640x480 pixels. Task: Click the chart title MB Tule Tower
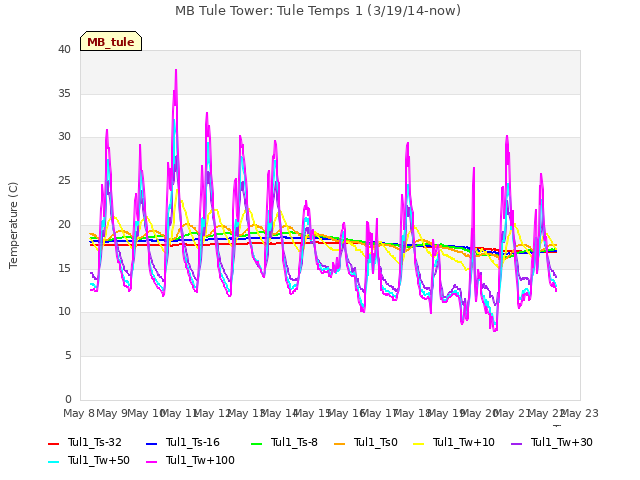pyautogui.click(x=318, y=11)
